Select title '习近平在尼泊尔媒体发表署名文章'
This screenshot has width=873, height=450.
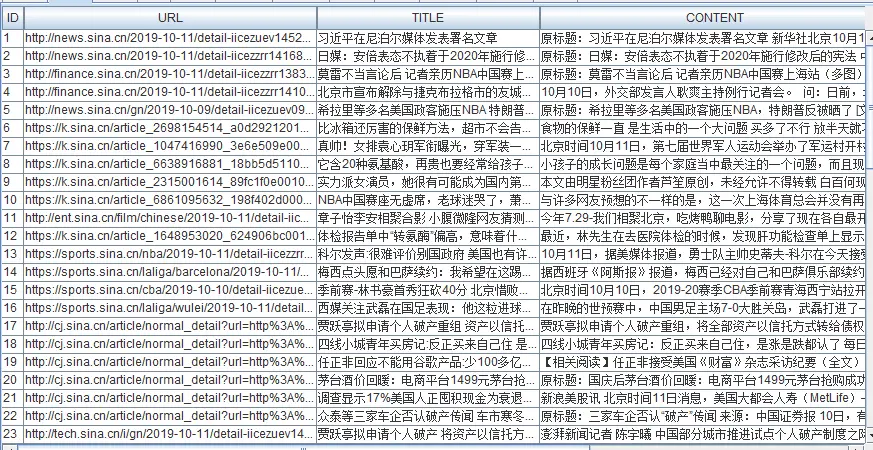[x=428, y=38]
